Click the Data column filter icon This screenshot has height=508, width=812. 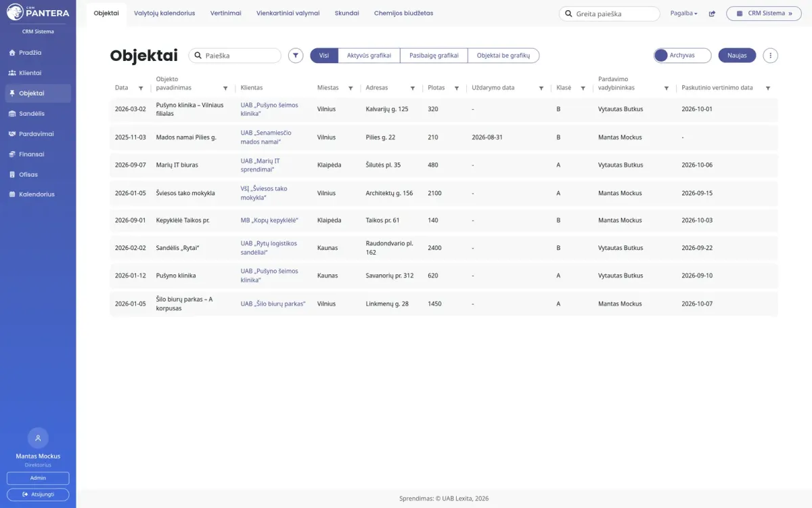click(141, 88)
